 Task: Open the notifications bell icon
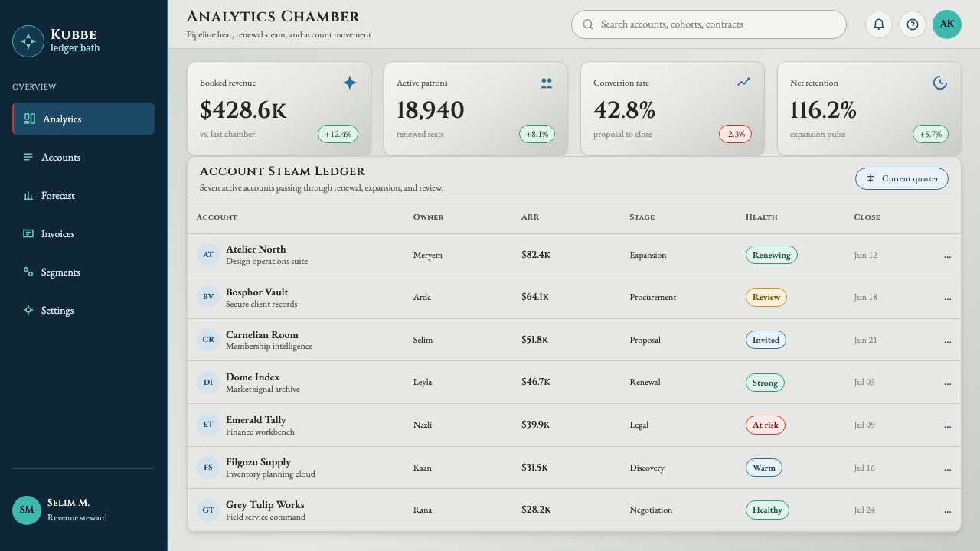879,24
